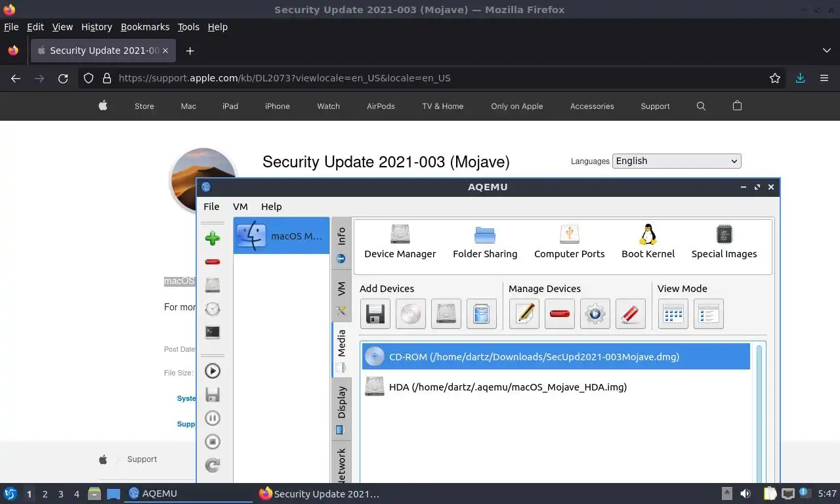Open Firefox View menu
Viewport: 840px width, 504px height.
62,27
